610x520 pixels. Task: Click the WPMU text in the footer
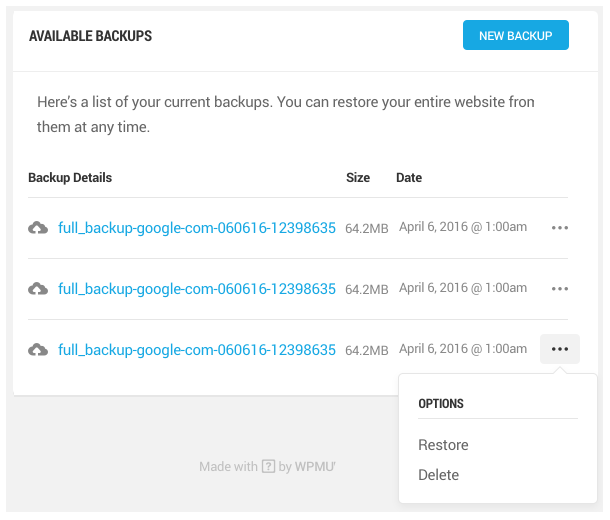pyautogui.click(x=314, y=466)
